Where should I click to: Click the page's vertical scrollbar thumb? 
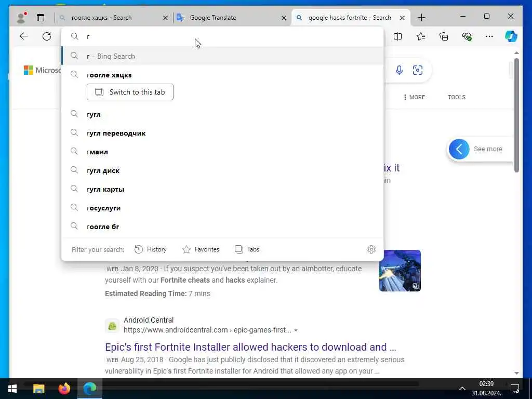click(516, 115)
